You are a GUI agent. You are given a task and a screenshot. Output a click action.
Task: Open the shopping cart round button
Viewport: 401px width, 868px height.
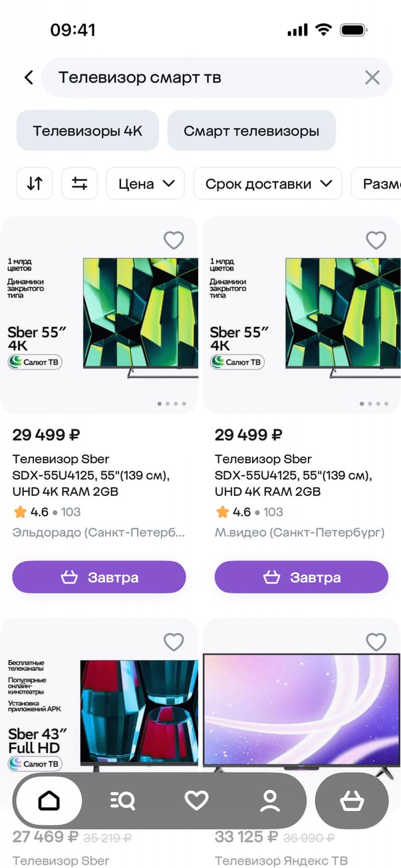tap(351, 801)
